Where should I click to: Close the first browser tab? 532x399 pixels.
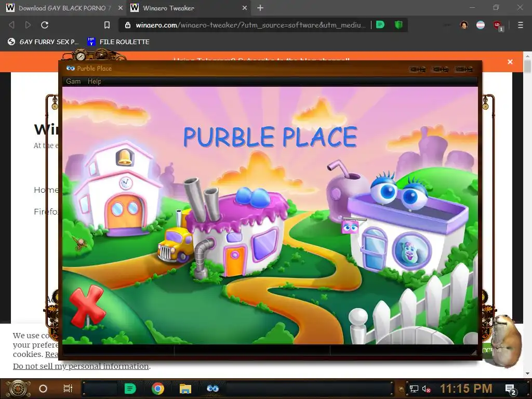click(120, 8)
